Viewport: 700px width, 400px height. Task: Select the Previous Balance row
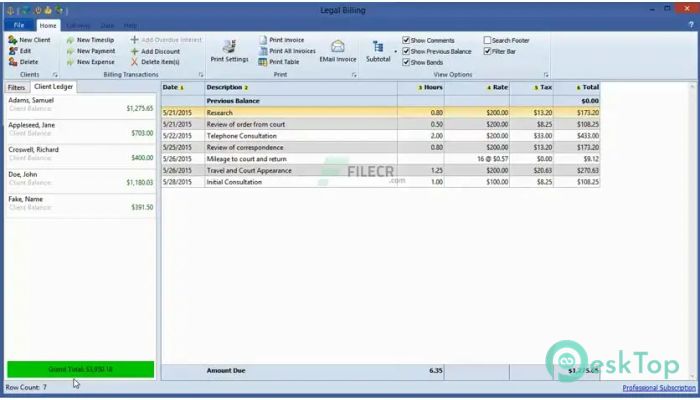[x=380, y=101]
